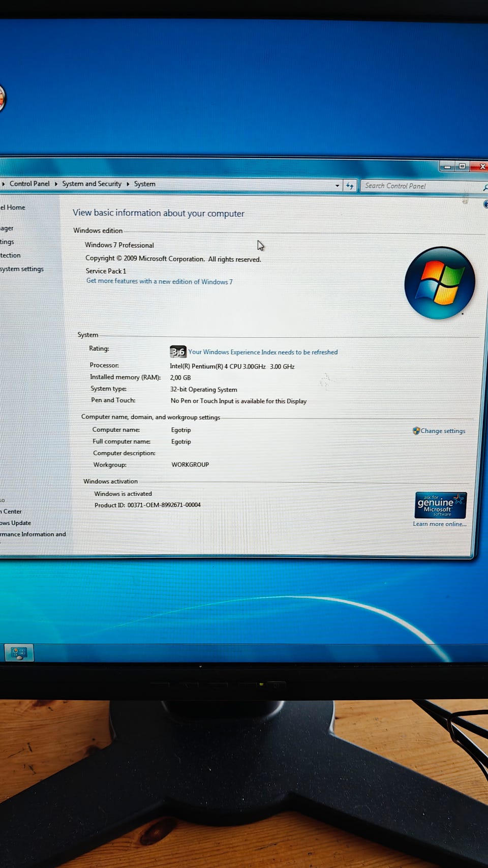
Task: Click the genuine Microsoft software badge
Action: tap(440, 505)
